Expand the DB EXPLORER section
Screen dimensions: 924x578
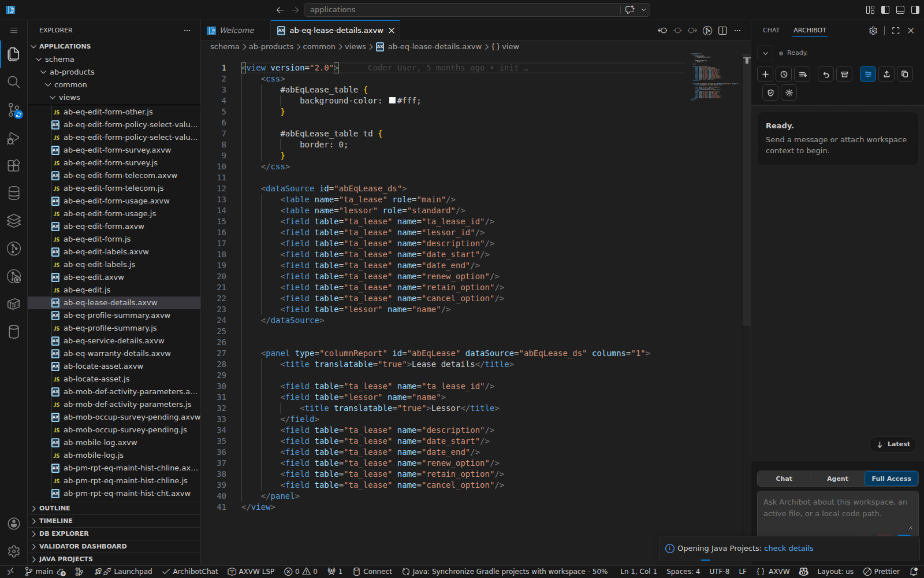pyautogui.click(x=114, y=533)
